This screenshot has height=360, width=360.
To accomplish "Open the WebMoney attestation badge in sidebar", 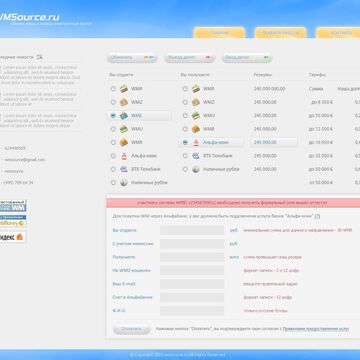I will click(13, 206).
